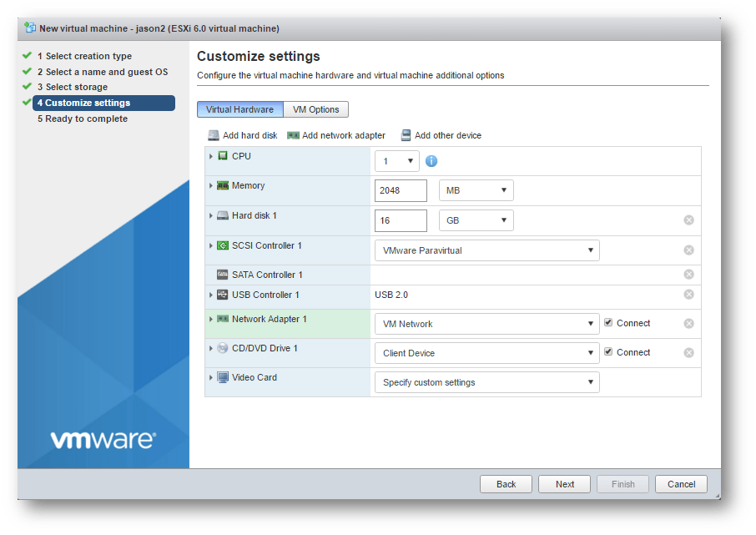This screenshot has height=535, width=756.
Task: Click the Customize settings heading
Action: (x=259, y=57)
